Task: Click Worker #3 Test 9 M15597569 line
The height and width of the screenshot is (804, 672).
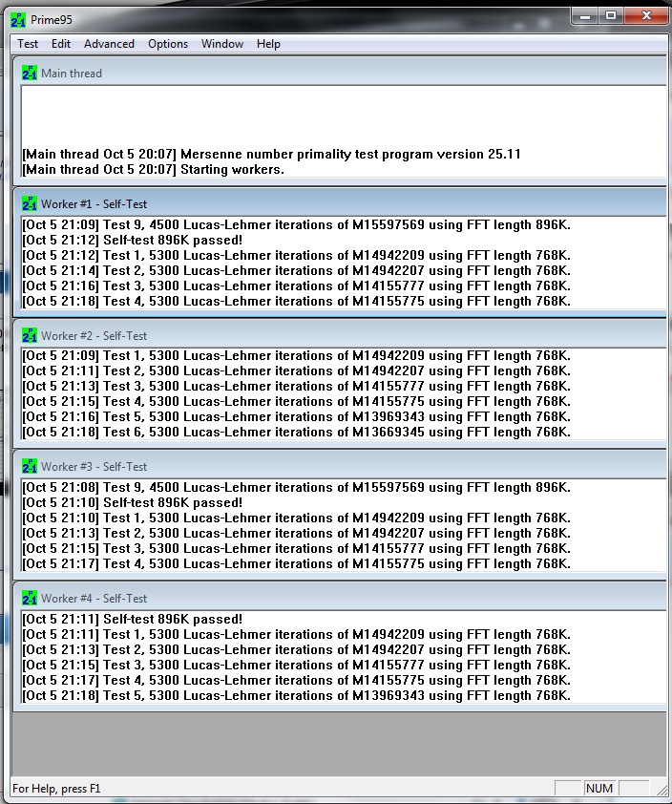Action: click(296, 487)
